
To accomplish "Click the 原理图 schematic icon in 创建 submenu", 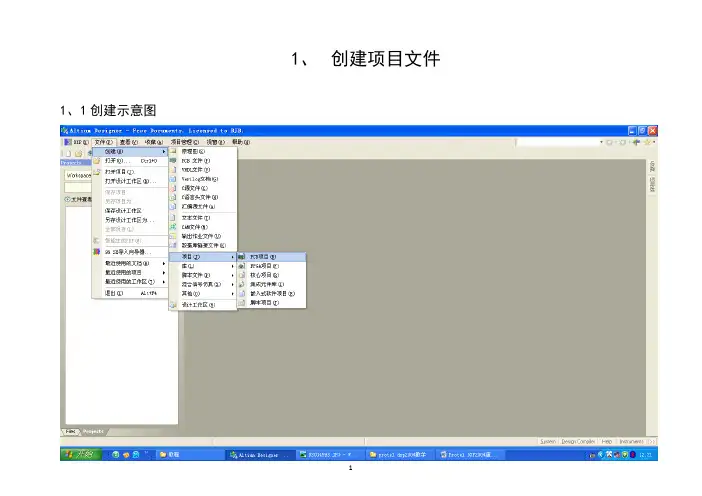I will tap(173, 151).
